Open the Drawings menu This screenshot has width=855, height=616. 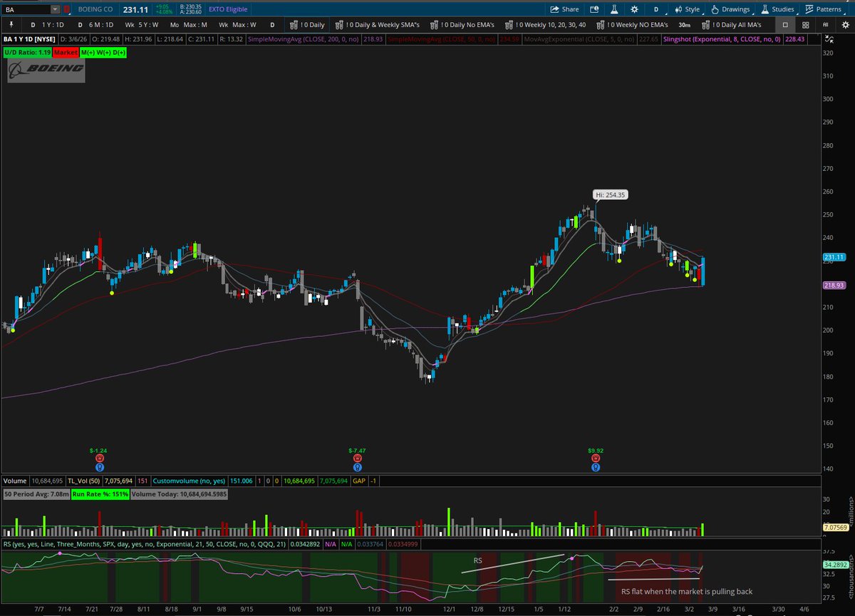730,9
